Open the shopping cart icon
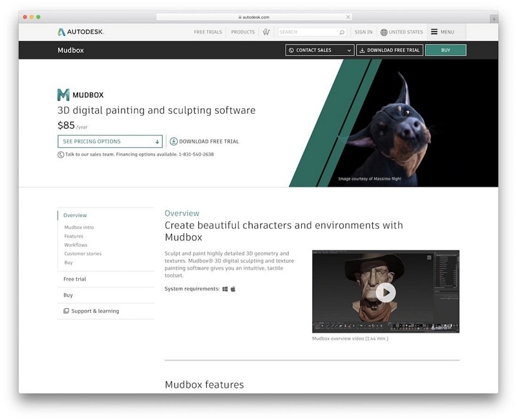Image resolution: width=517 pixels, height=420 pixels. click(x=266, y=32)
